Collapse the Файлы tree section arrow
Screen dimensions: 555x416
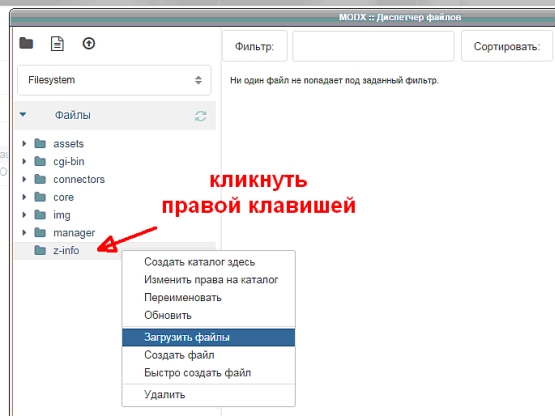pos(23,114)
